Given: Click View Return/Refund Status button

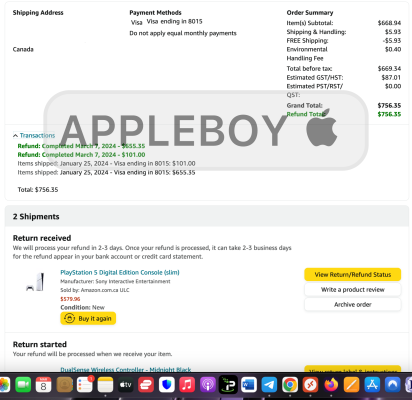Looking at the screenshot, I should [x=353, y=275].
